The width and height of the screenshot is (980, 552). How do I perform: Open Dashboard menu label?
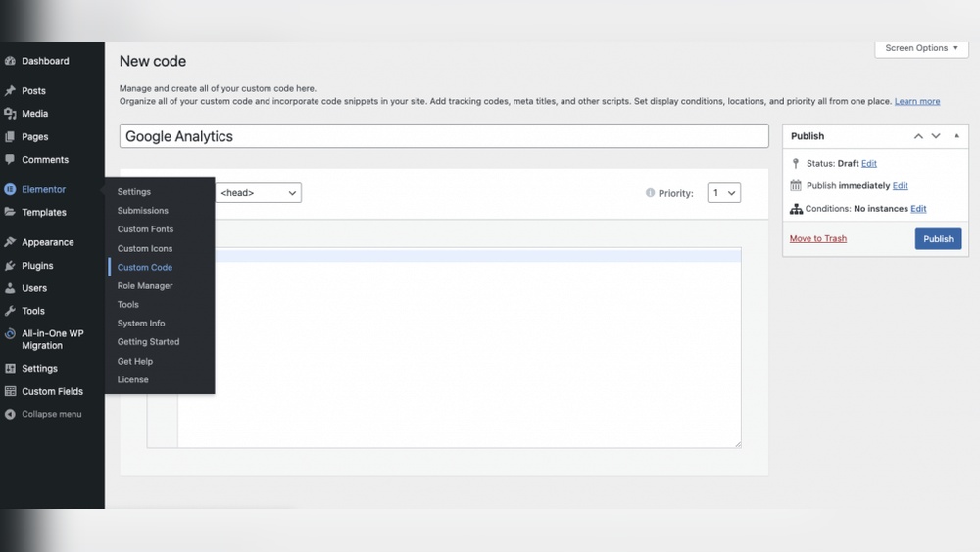[x=46, y=61]
